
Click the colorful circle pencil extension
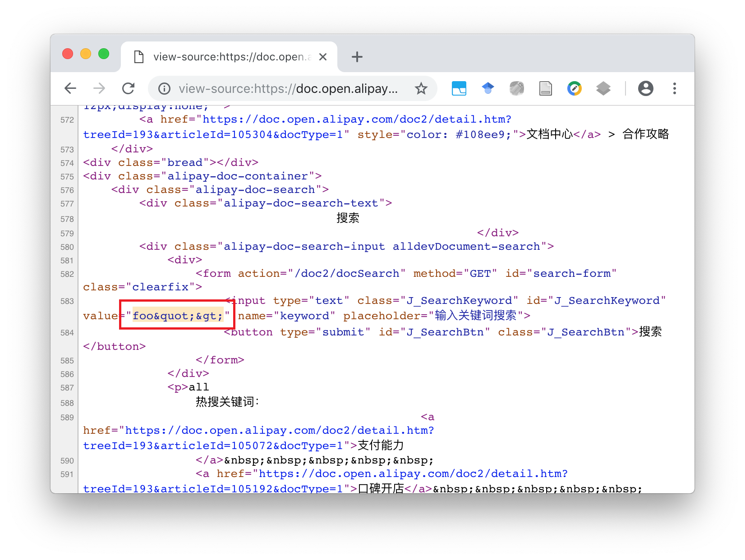click(x=574, y=88)
